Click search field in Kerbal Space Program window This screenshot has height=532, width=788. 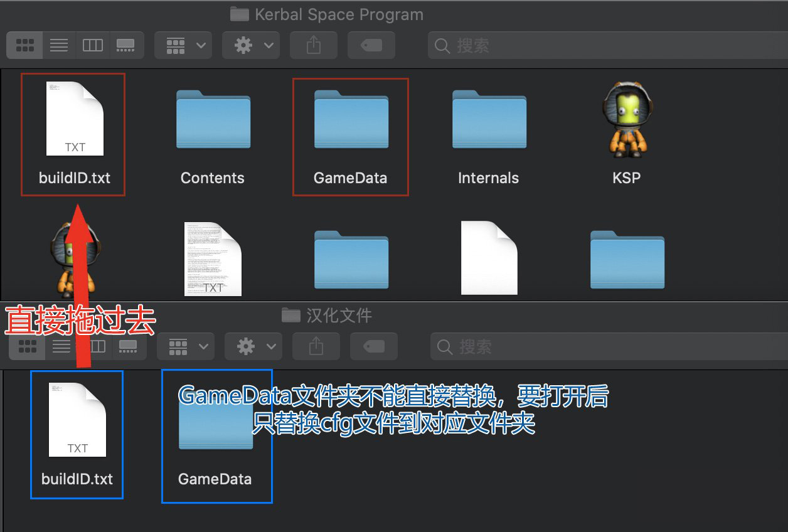[x=607, y=45]
